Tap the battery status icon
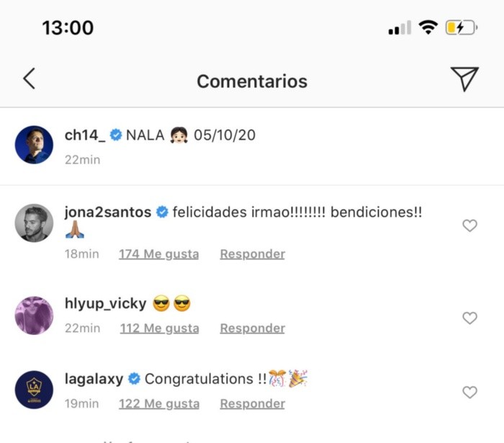This screenshot has height=443, width=504. coord(461,28)
